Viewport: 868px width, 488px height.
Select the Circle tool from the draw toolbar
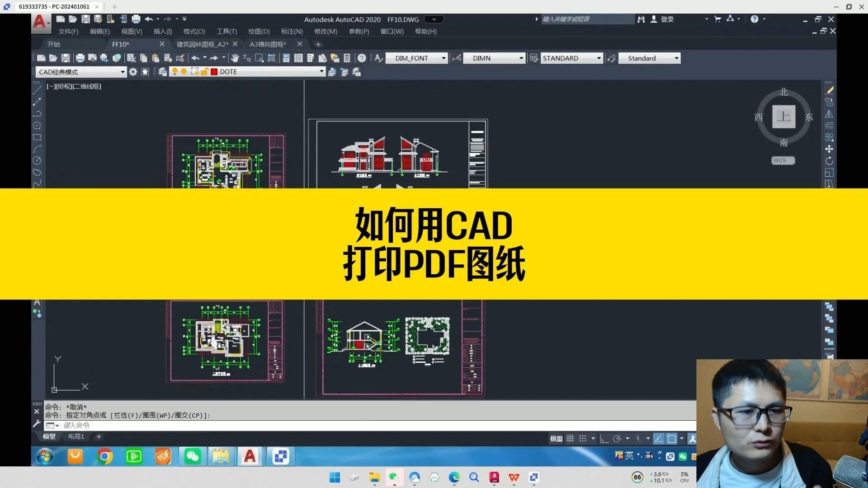[37, 160]
